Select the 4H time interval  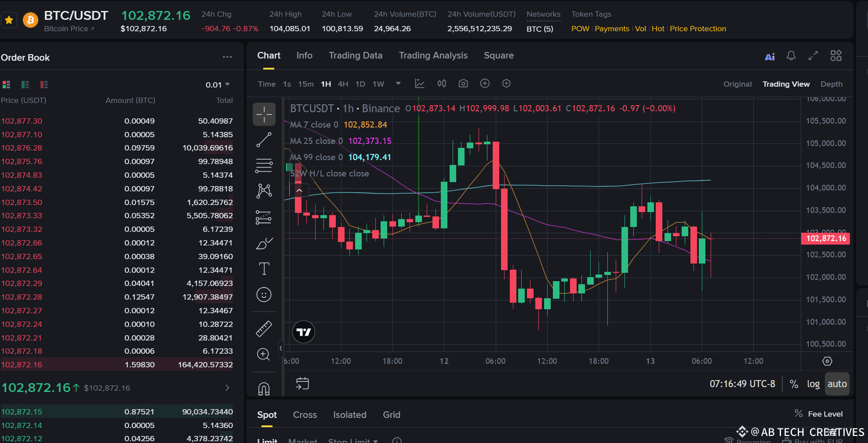click(x=343, y=84)
